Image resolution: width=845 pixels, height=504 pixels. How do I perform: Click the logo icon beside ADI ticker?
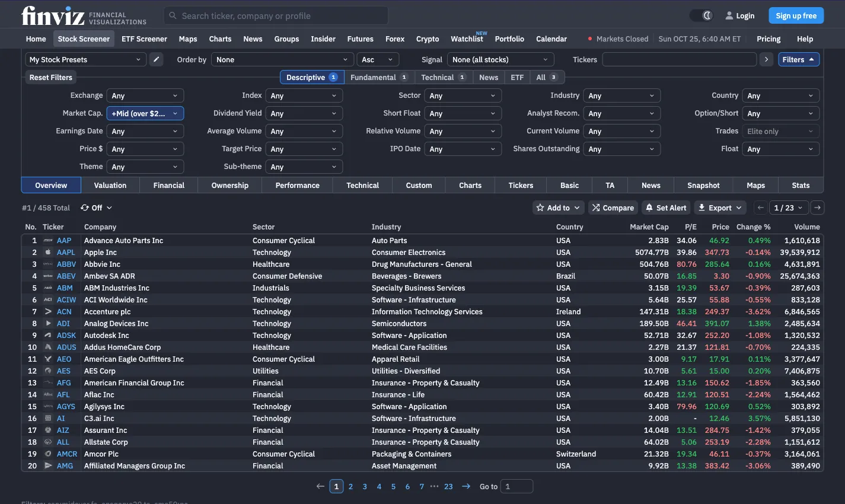[48, 323]
